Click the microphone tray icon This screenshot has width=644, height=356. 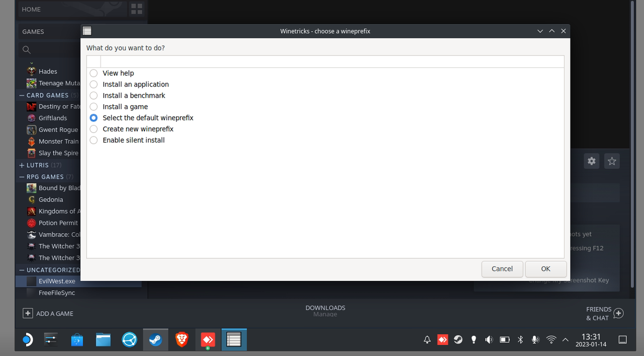click(535, 340)
